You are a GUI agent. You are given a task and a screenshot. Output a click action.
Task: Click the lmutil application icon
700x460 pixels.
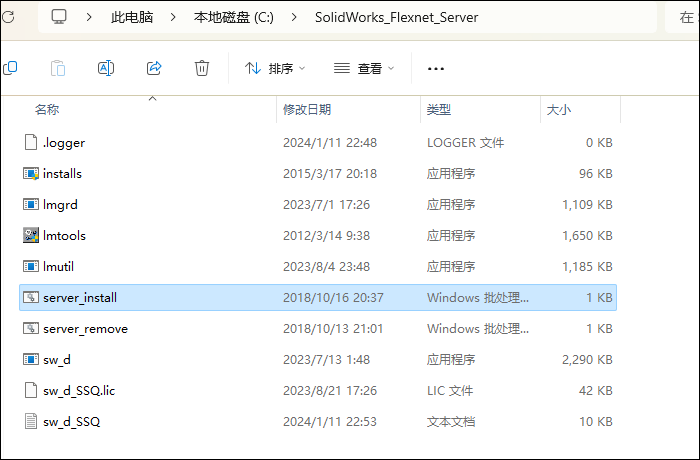pyautogui.click(x=31, y=266)
